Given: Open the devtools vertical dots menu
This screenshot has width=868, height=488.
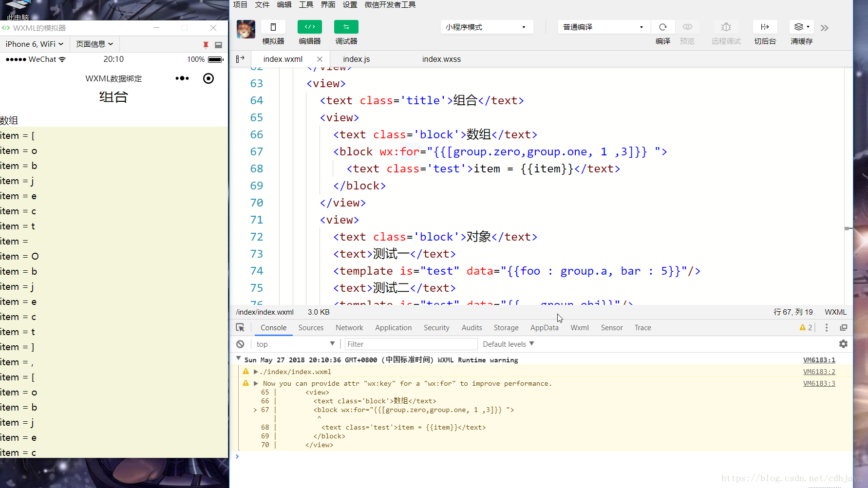Looking at the screenshot, I should 827,328.
